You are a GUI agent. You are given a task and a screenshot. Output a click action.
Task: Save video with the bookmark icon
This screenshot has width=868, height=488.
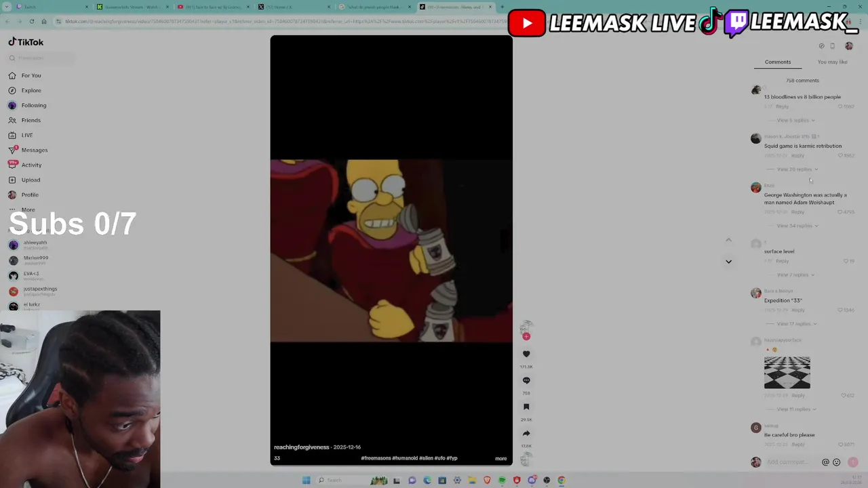526,407
